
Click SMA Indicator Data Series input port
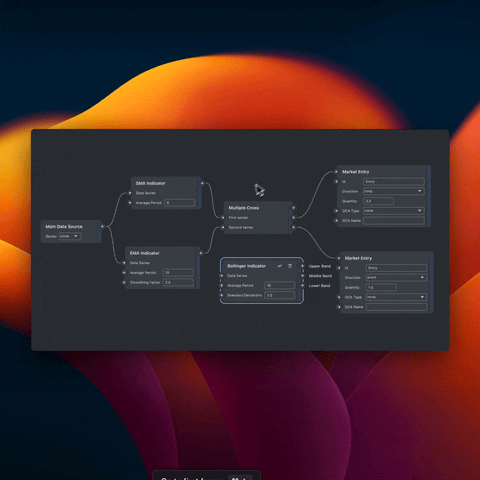click(130, 193)
